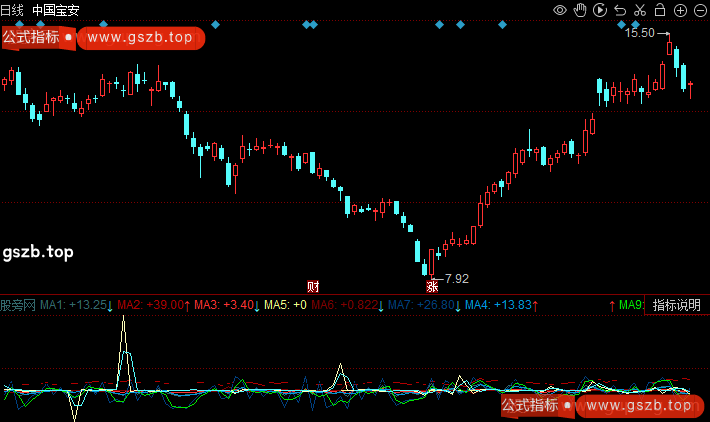Select the scissors cut tool
Image resolution: width=710 pixels, height=422 pixels.
point(638,10)
